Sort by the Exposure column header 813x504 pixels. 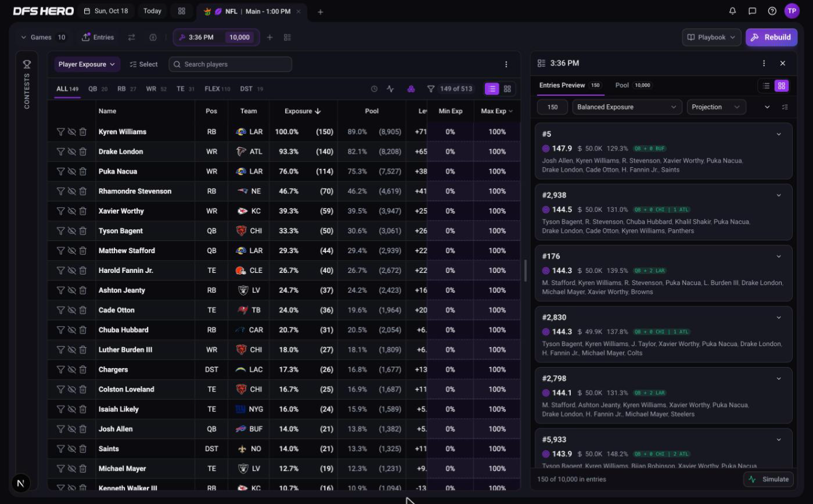[303, 111]
